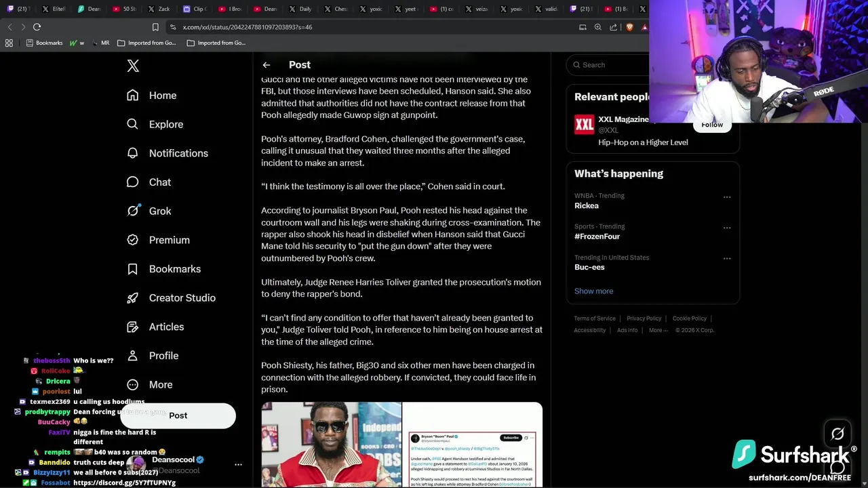Open the Gucci Mane photo in post
The height and width of the screenshot is (488, 868).
tap(332, 445)
